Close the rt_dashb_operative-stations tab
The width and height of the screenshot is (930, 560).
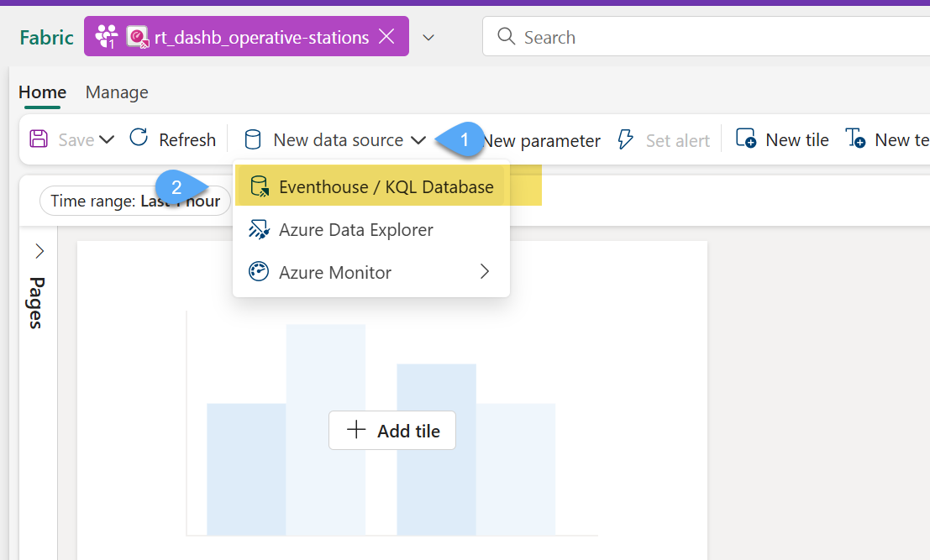pos(386,37)
